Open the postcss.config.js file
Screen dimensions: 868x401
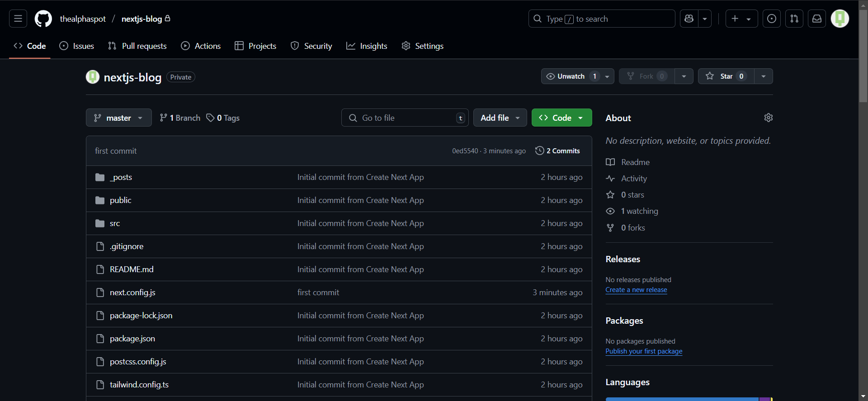tap(138, 362)
